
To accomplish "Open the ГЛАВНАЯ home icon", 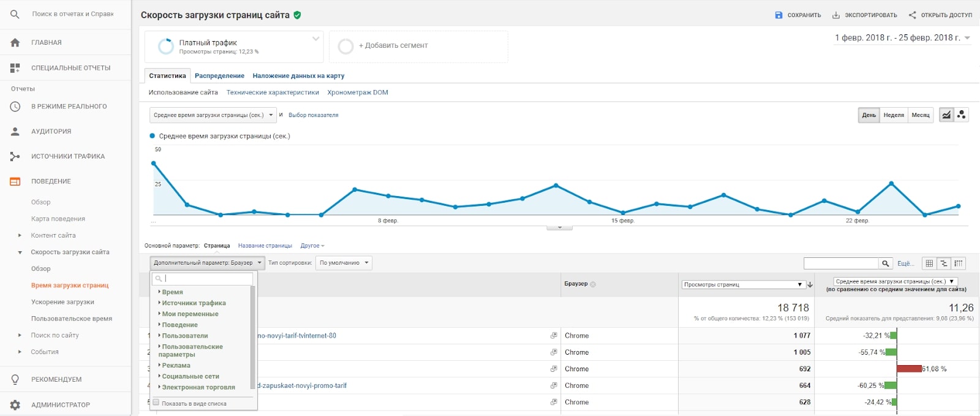I will coord(15,42).
